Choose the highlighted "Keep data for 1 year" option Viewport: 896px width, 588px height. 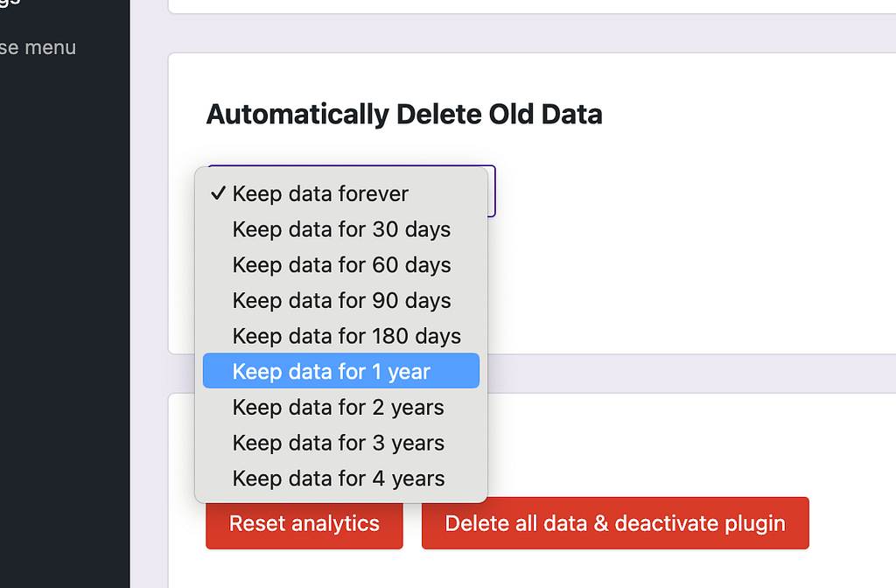click(340, 371)
